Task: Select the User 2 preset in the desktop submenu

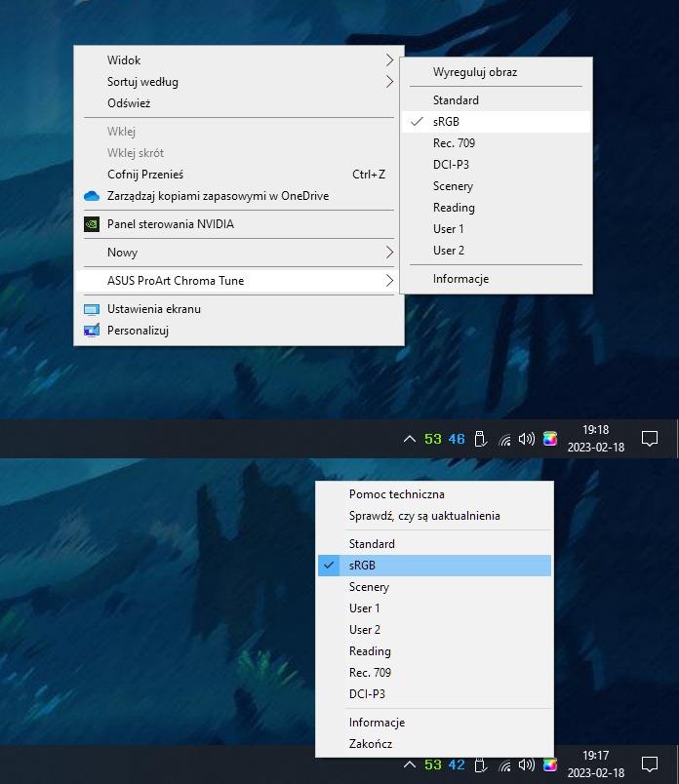Action: 496,251
